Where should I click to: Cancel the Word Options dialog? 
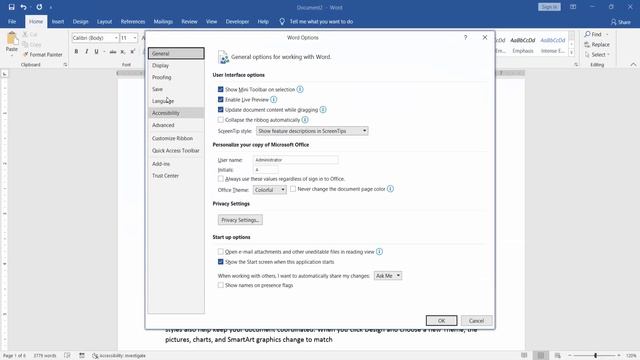[x=476, y=321]
